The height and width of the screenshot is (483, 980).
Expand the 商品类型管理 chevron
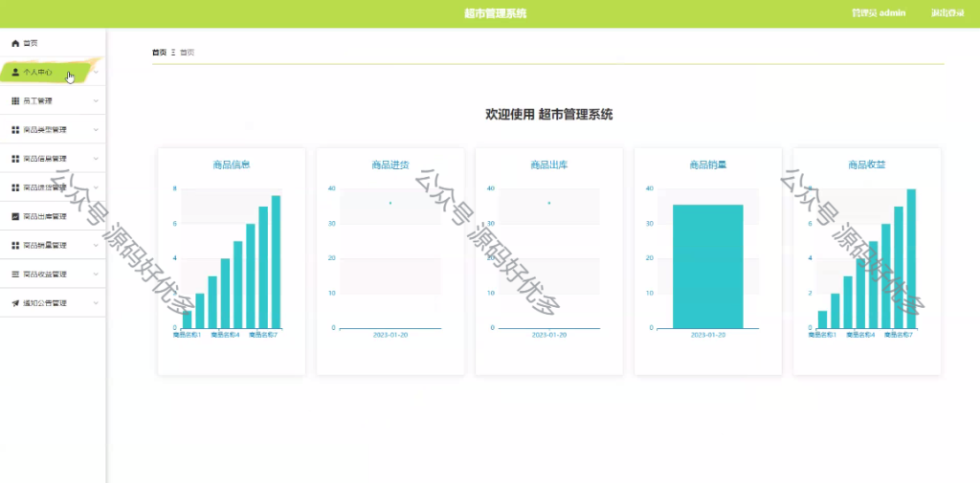coord(96,130)
